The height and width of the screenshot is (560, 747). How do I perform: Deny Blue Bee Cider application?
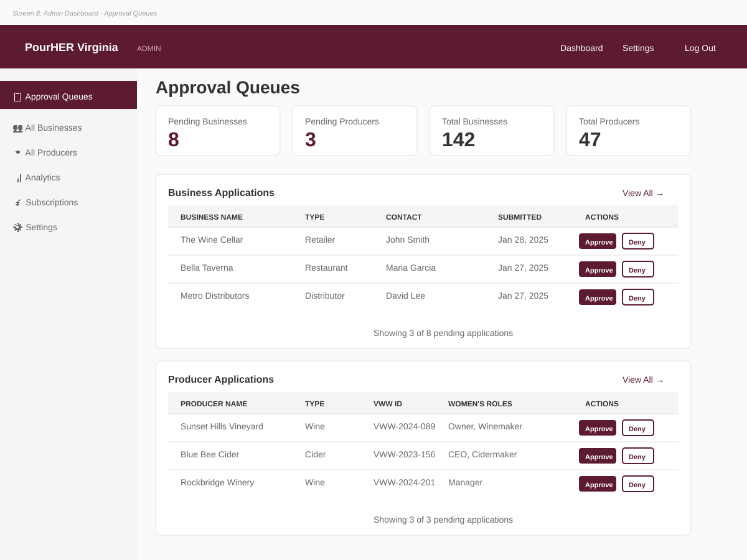tap(638, 456)
